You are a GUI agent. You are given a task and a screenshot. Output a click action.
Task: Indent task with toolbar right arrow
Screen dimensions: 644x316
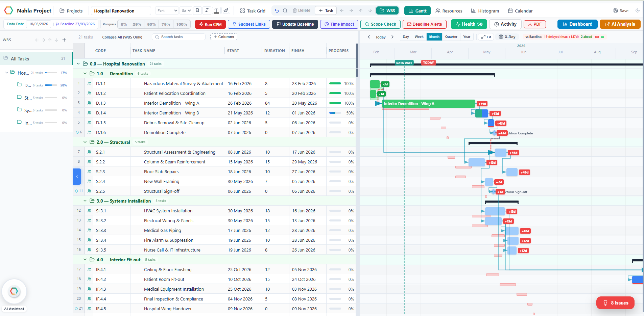pos(351,11)
